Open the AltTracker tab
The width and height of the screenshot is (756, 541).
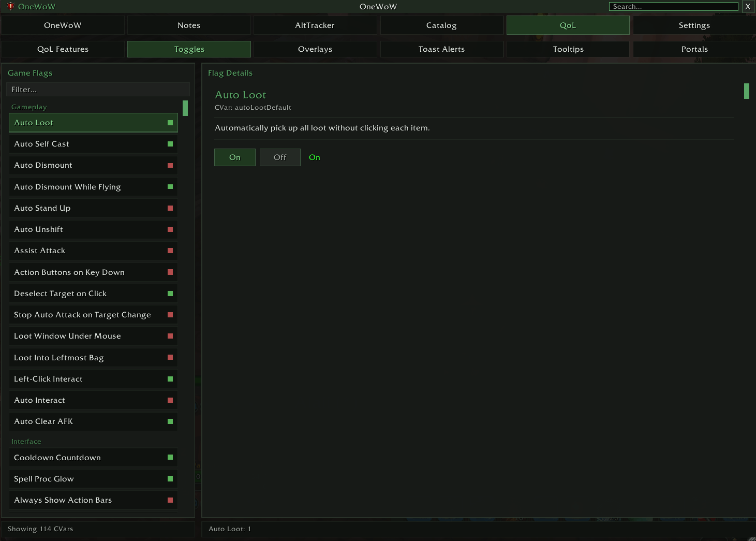coord(315,25)
